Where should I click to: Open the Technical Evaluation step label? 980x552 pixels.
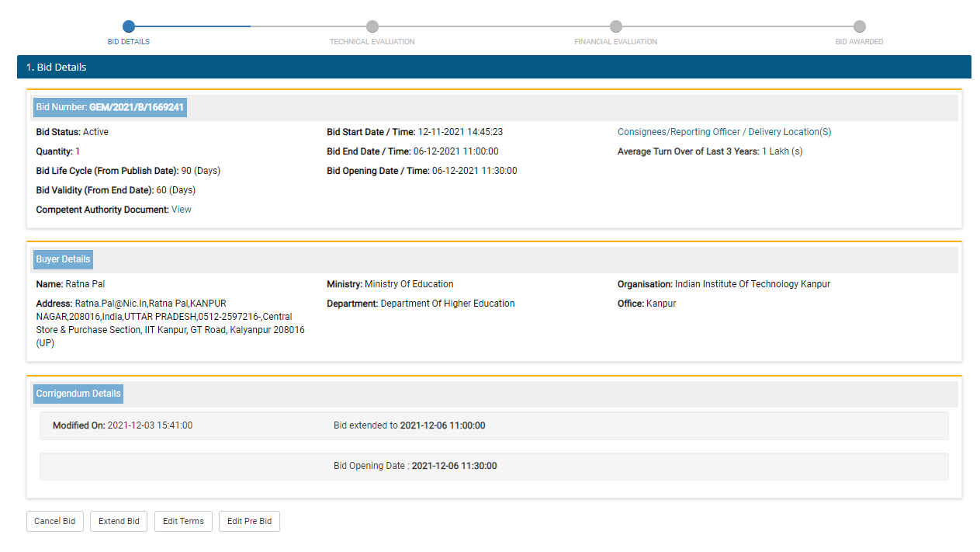(x=372, y=42)
